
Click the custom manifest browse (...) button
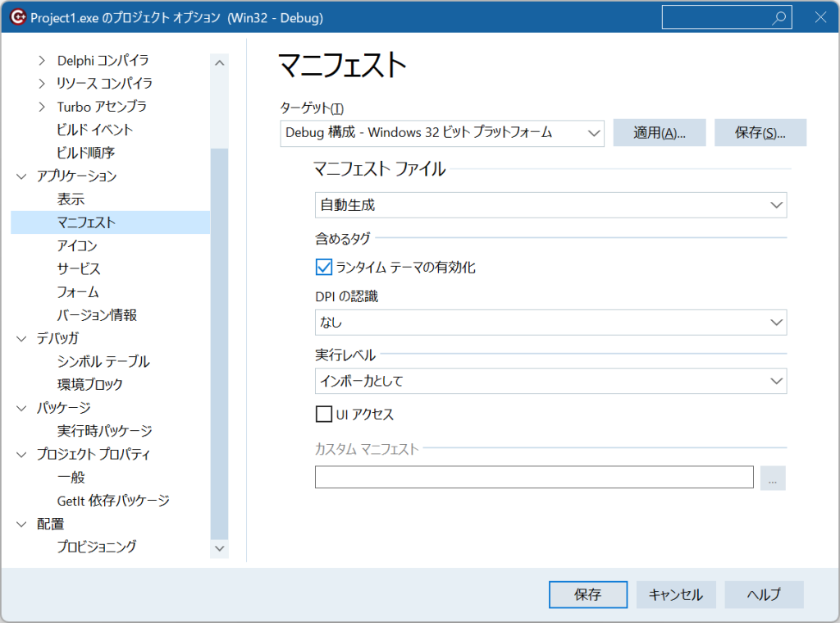pos(773,478)
